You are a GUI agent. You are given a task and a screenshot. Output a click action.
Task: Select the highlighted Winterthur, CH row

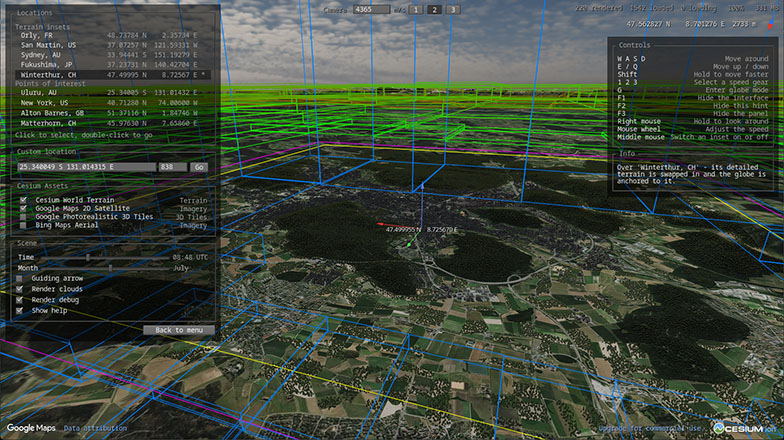pos(112,74)
